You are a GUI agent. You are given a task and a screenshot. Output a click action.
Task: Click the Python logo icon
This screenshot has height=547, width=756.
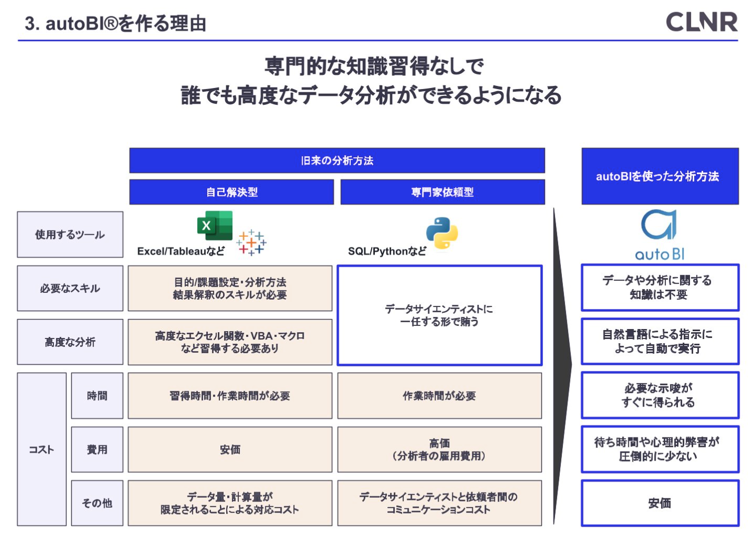[x=442, y=233]
